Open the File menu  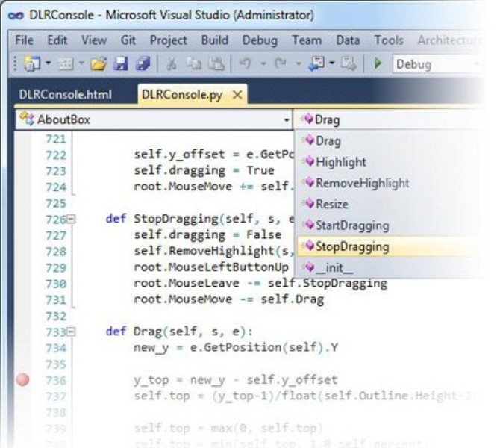(24, 40)
